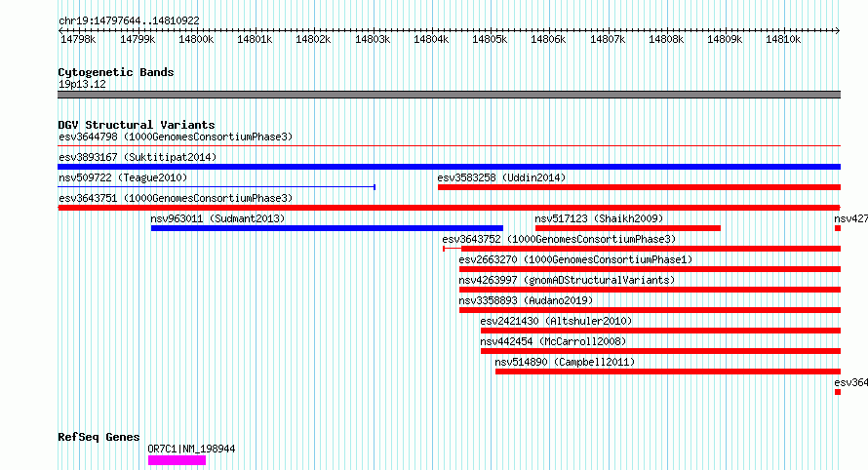Click the 14803k ruler tick label
Screen dimensions: 868x470
pyautogui.click(x=373, y=40)
